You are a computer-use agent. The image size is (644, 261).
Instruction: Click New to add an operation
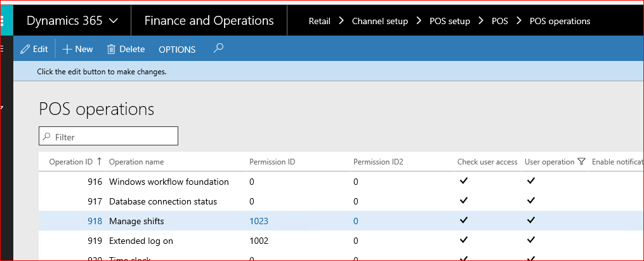77,49
